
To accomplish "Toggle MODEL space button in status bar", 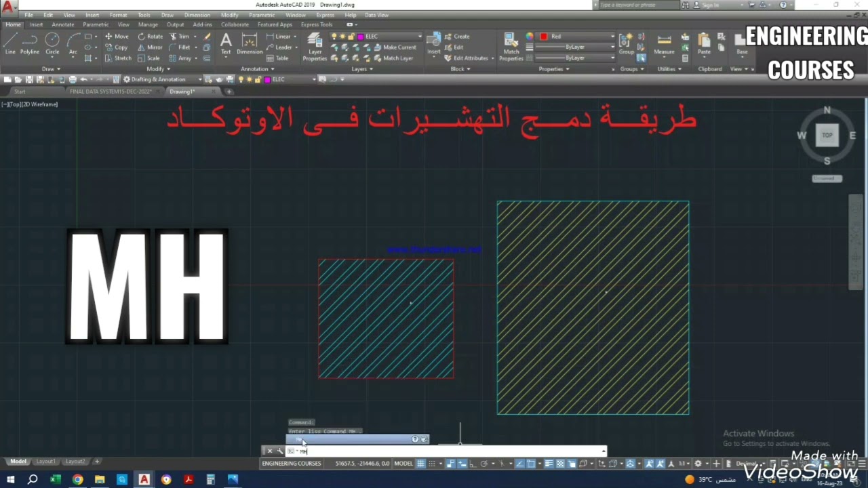I will point(403,464).
